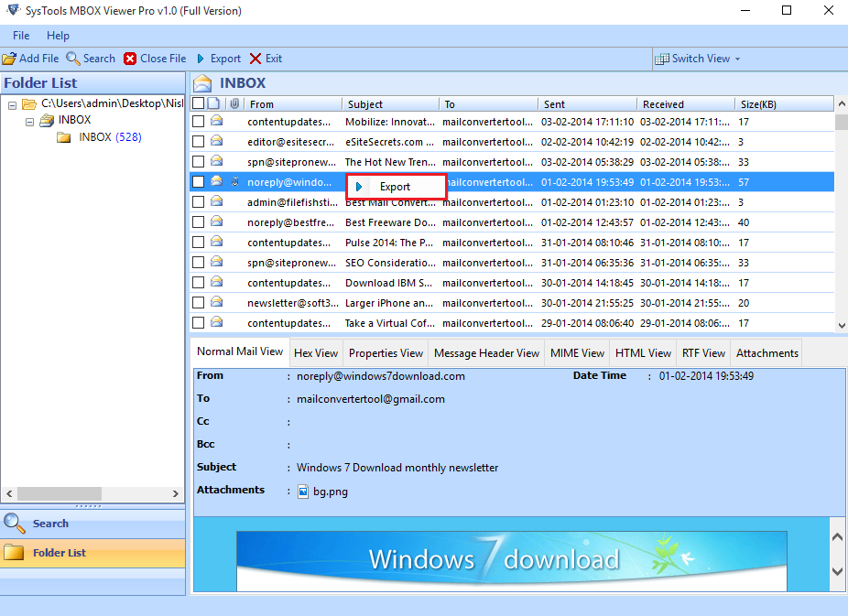
Task: Select the INBOX (528) folder
Action: [x=110, y=137]
